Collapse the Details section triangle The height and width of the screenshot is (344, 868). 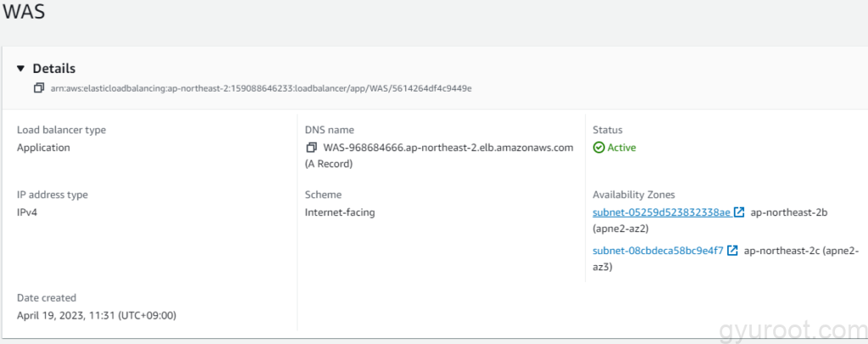pyautogui.click(x=21, y=69)
